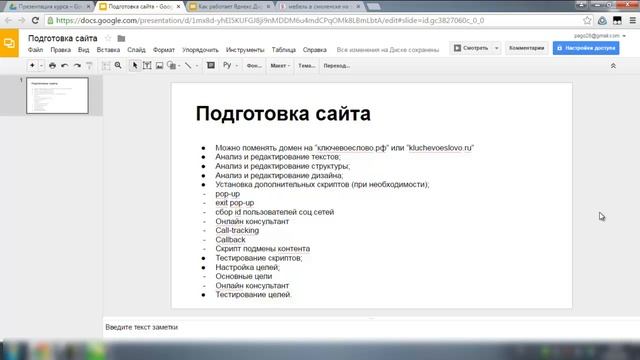Click the Смотреть present button
Viewport: 640px width, 360px height.
point(471,48)
